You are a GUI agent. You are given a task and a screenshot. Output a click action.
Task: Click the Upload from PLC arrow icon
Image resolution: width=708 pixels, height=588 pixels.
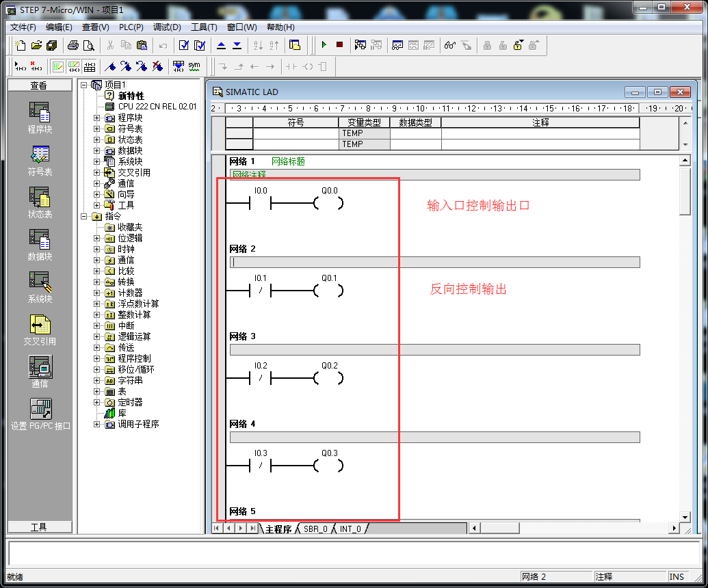[x=221, y=45]
